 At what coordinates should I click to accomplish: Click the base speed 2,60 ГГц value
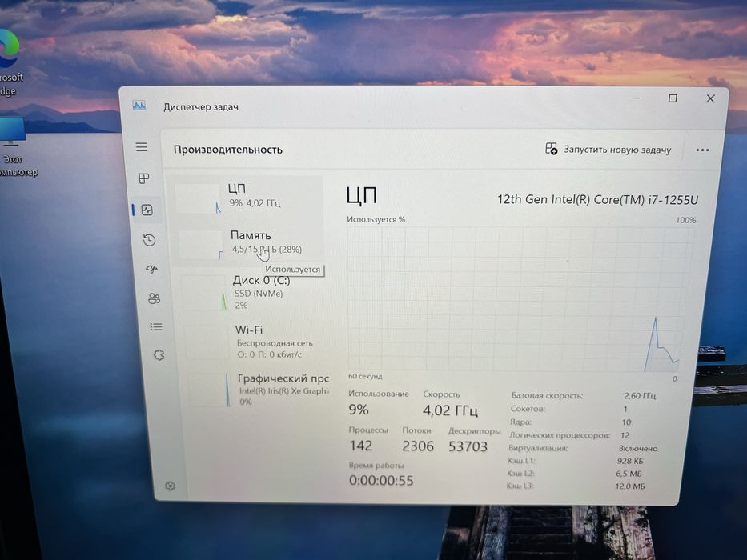pyautogui.click(x=640, y=396)
